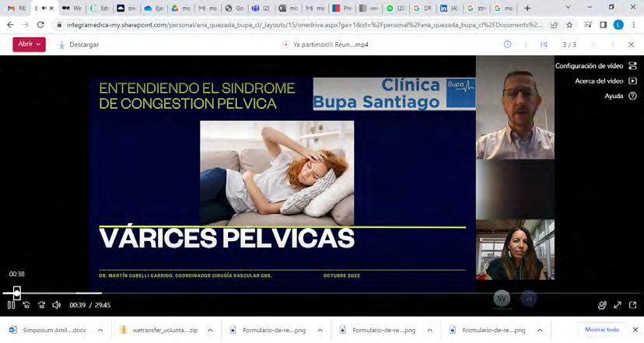Click Mostrar todo downloads link
This screenshot has width=644, height=343.
tap(602, 330)
